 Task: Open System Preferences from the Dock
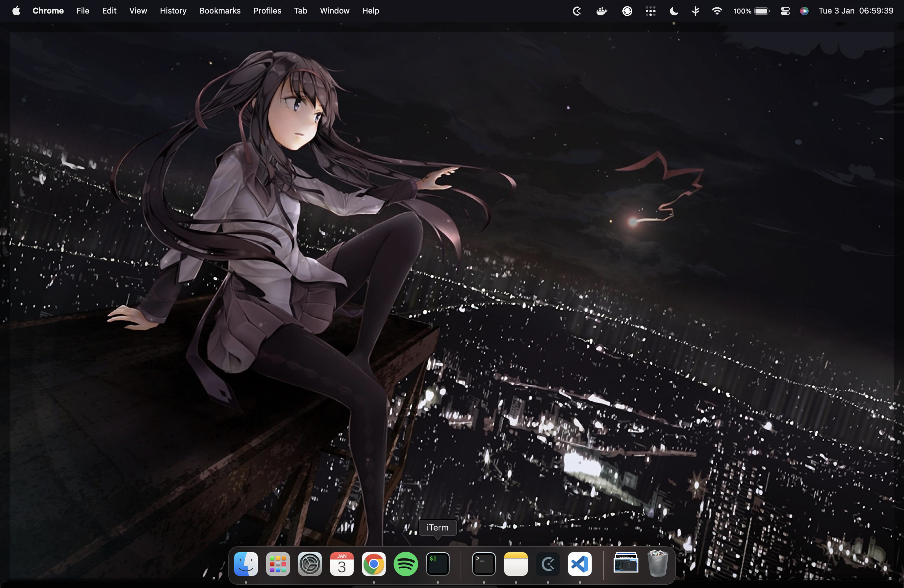tap(310, 564)
